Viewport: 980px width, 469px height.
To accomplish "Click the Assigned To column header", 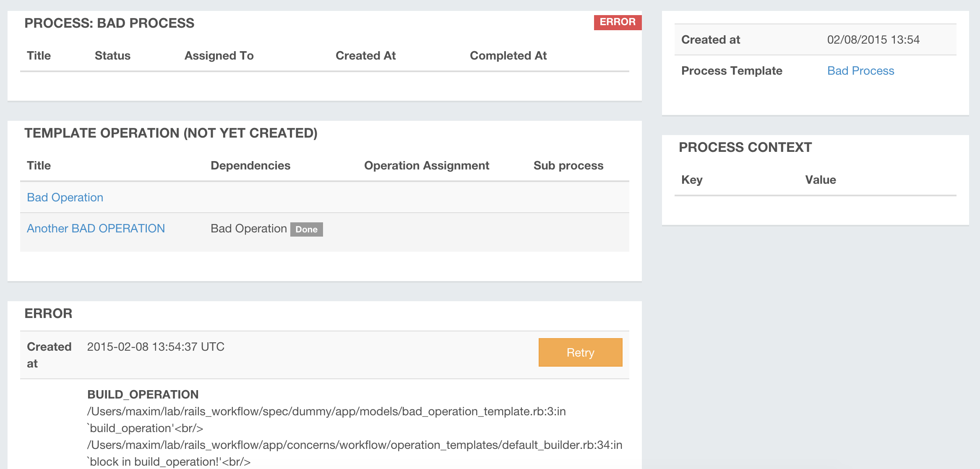I will 219,55.
